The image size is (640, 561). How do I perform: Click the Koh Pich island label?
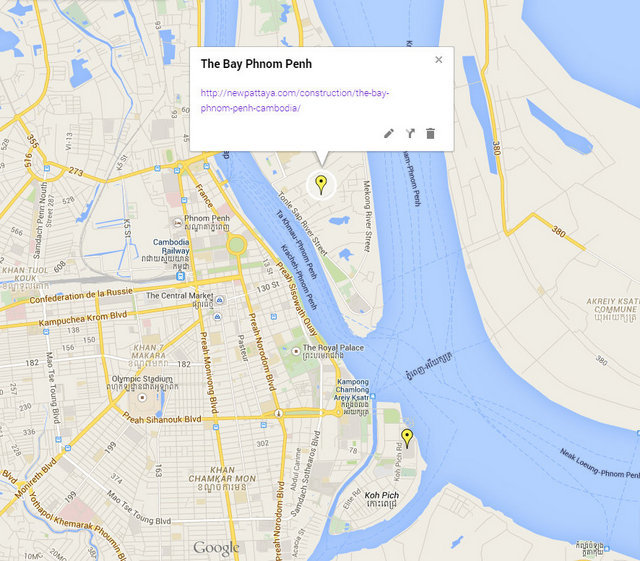[382, 495]
